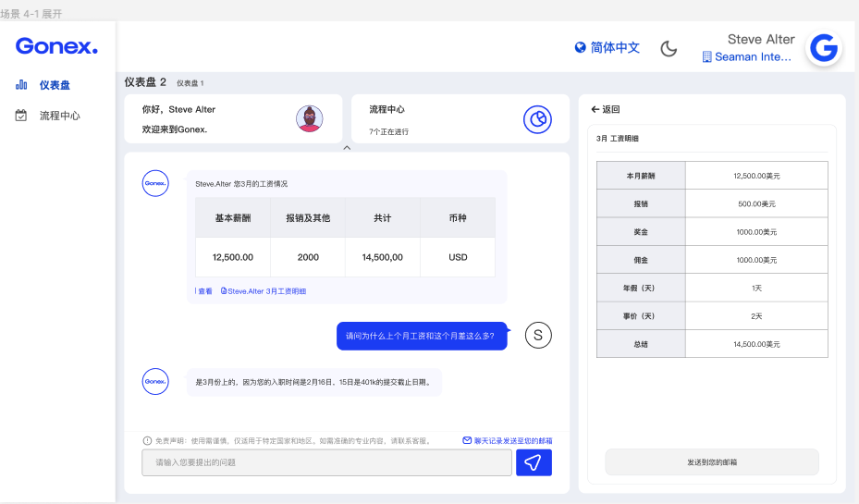Screen dimensions: 859x504
Task: Click the Gonex bot avatar beside the reply message
Action: point(155,381)
